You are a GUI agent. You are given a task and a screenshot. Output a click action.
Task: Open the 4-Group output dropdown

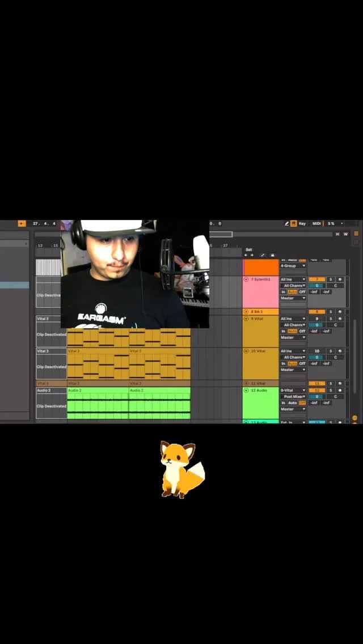point(293,266)
